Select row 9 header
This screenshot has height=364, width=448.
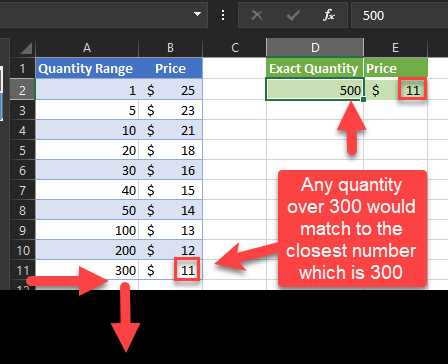pyautogui.click(x=22, y=230)
